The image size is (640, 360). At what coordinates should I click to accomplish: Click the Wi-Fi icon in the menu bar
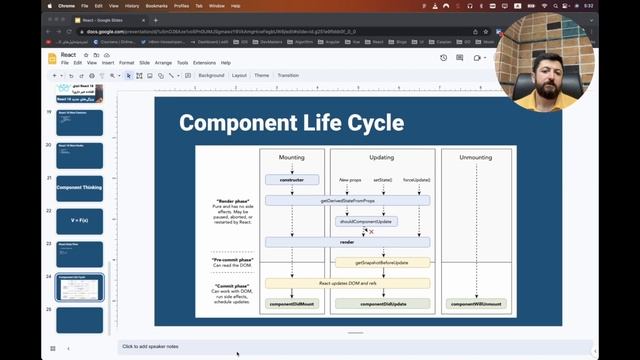pyautogui.click(x=544, y=6)
